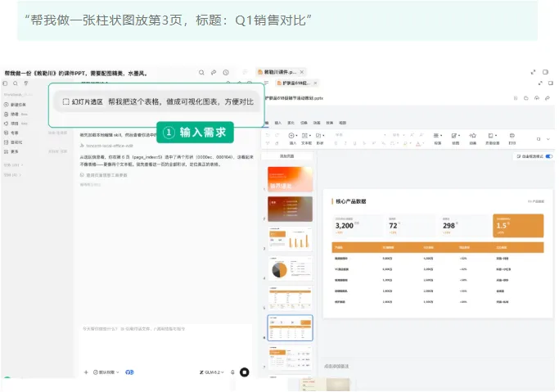
Task: Click the share icon at far right of filename row
Action: tap(548, 98)
